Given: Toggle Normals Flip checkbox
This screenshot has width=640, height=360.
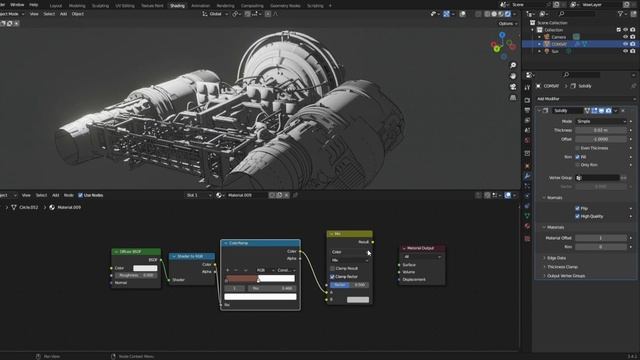Looking at the screenshot, I should (578, 208).
